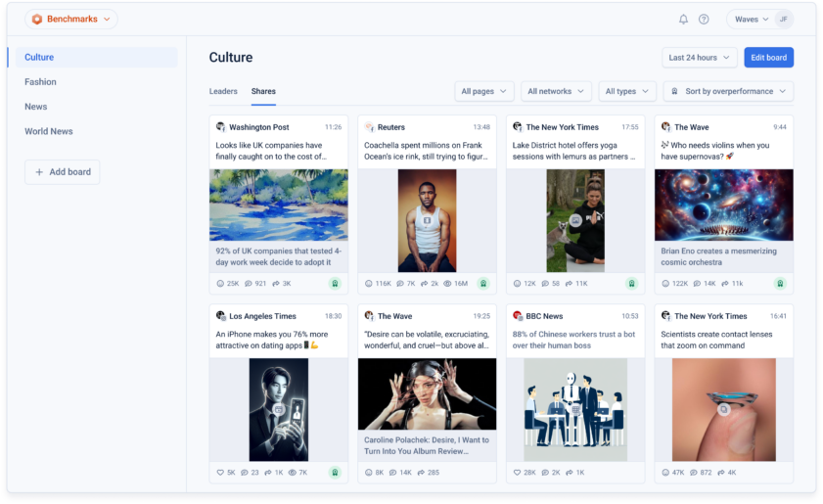Click the views eye icon on Reuters card
Viewport: 823px width, 504px height.
point(447,283)
